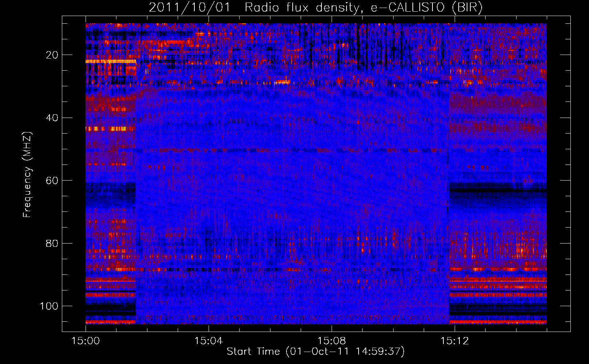This screenshot has height=364, width=589.
Task: Click the '40' frequency tick label
Action: (52, 118)
